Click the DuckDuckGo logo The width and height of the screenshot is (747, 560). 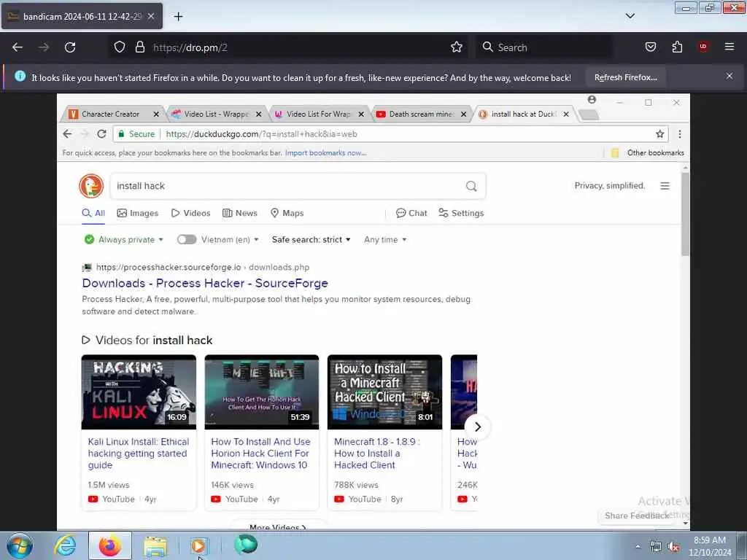[x=91, y=186]
